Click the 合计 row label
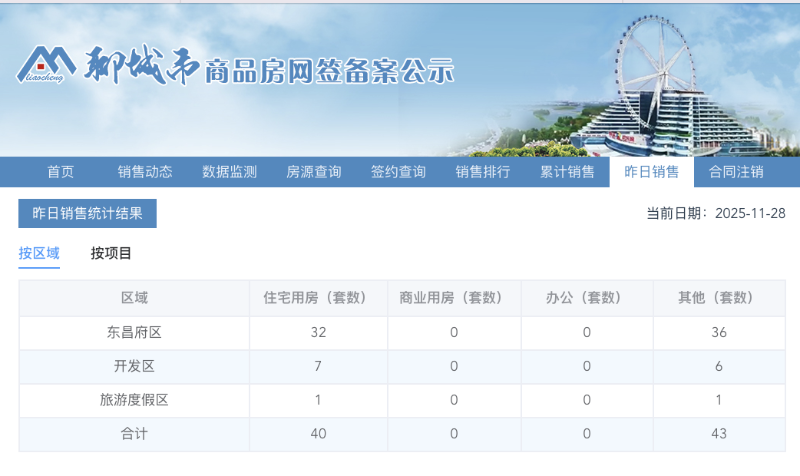 coord(134,434)
